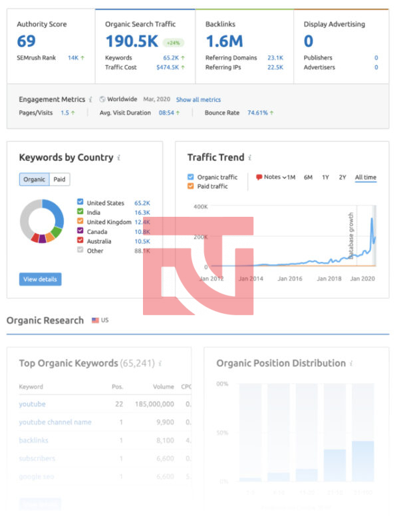This screenshot has height=532, width=397.
Task: Uncheck the Organic traffic checkbox
Action: click(x=191, y=177)
